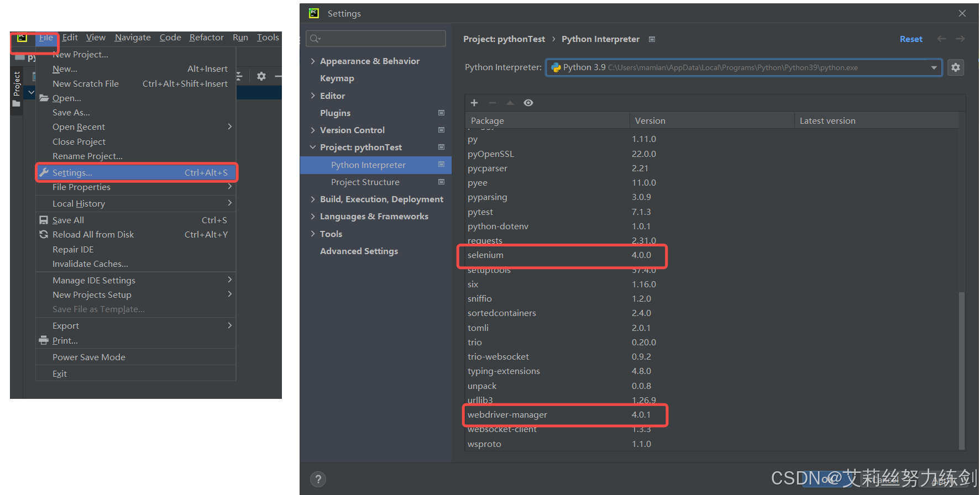Open the gear button beside interpreter dropdown
This screenshot has width=980, height=495.
click(956, 67)
